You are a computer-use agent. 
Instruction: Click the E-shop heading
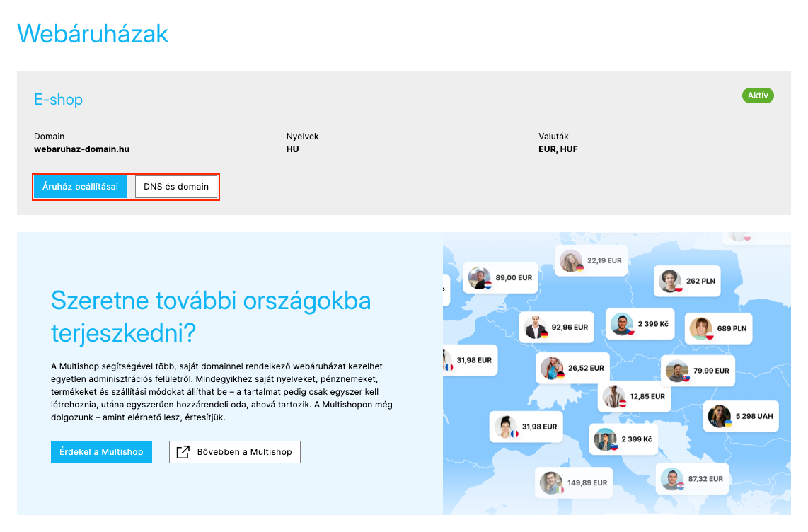(x=58, y=99)
